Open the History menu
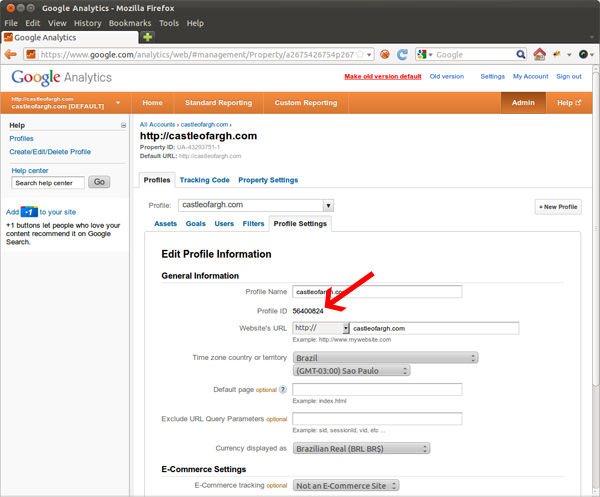The height and width of the screenshot is (497, 600). pos(88,23)
